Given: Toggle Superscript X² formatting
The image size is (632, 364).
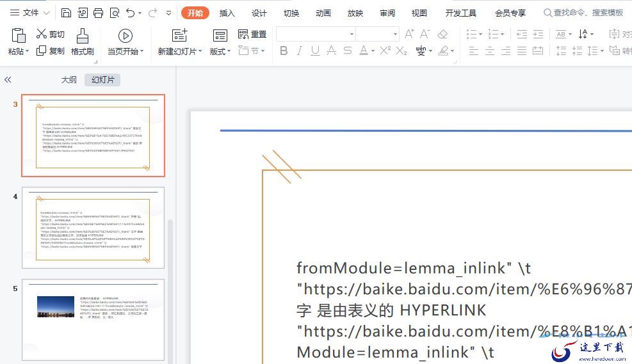Looking at the screenshot, I should coord(385,51).
